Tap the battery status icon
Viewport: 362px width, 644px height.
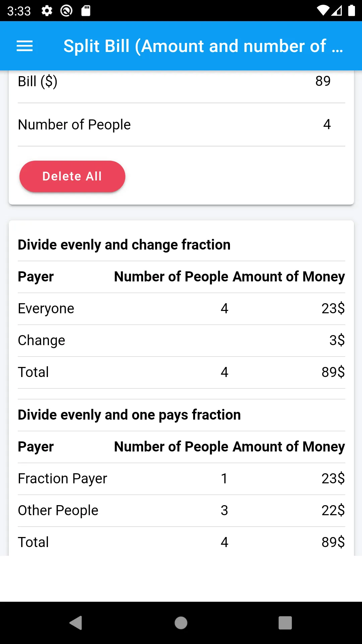pos(352,11)
